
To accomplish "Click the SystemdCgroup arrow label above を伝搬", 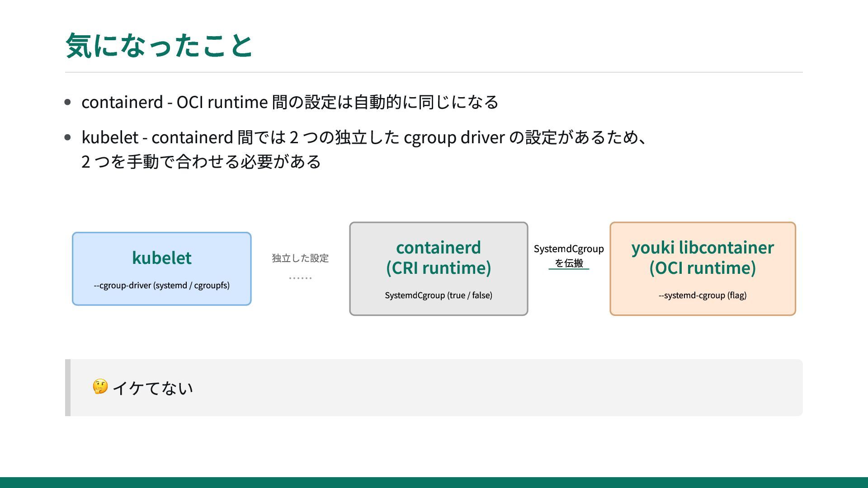I will click(x=569, y=249).
